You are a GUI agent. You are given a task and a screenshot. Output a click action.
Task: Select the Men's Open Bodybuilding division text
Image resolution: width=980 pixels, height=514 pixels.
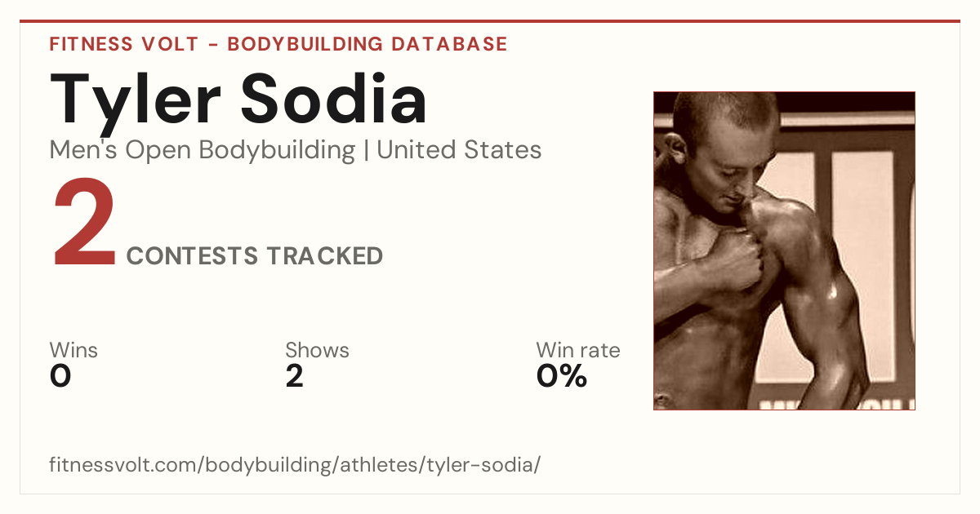203,150
